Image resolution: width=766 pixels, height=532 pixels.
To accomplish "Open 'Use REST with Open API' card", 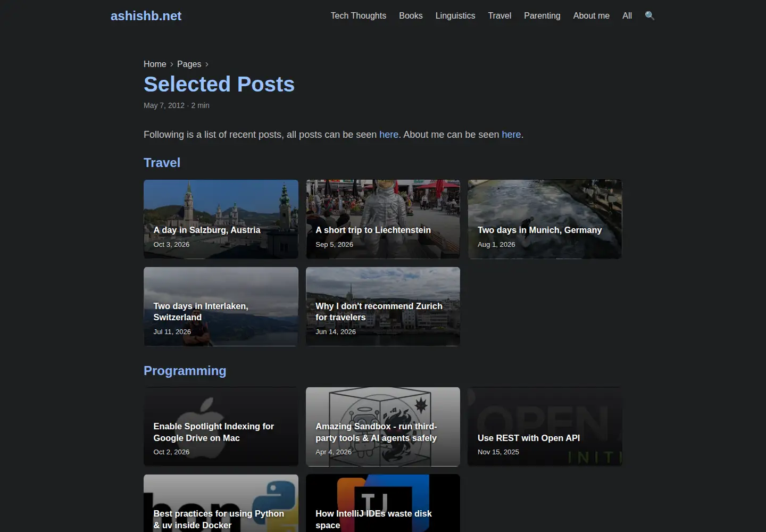I will point(545,427).
